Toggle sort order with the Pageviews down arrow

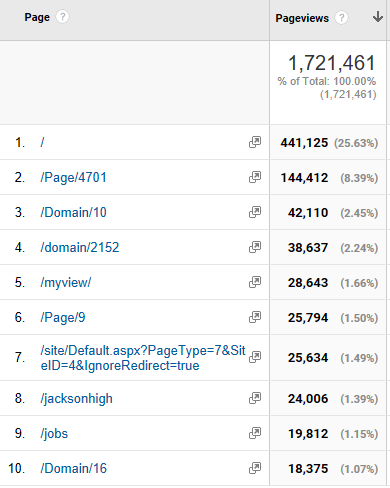point(378,17)
